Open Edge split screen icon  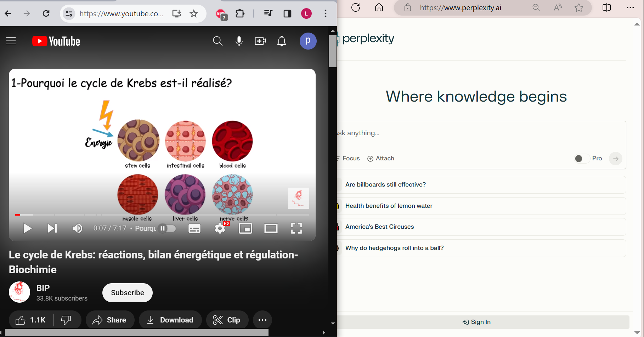606,7
